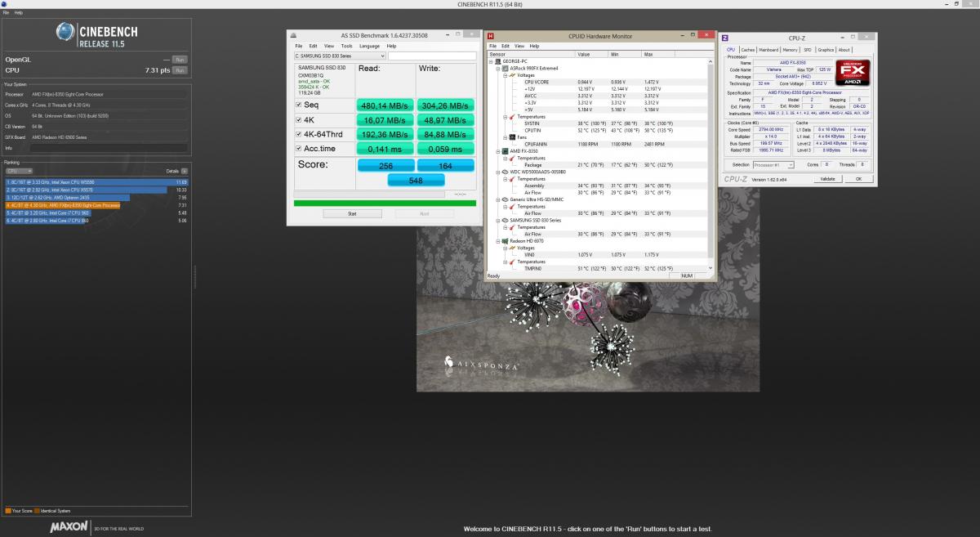Click the ASRock motherboard icon
The height and width of the screenshot is (537, 980).
click(506, 69)
